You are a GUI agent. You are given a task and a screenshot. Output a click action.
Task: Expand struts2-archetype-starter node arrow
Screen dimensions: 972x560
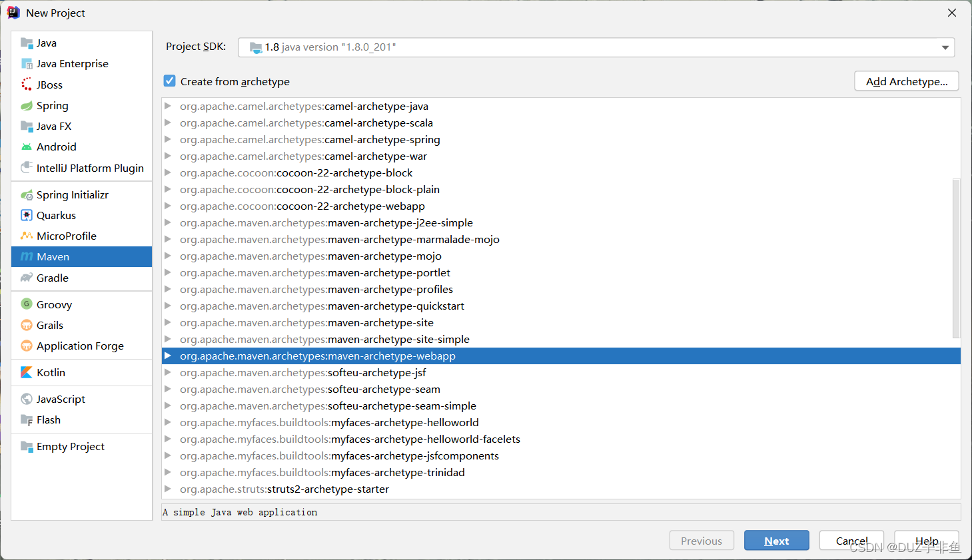pyautogui.click(x=168, y=489)
